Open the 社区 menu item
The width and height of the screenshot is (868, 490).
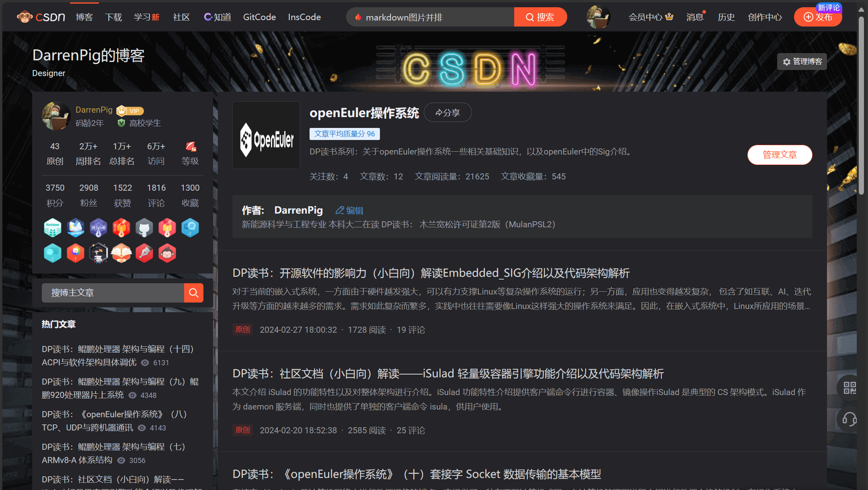point(181,17)
